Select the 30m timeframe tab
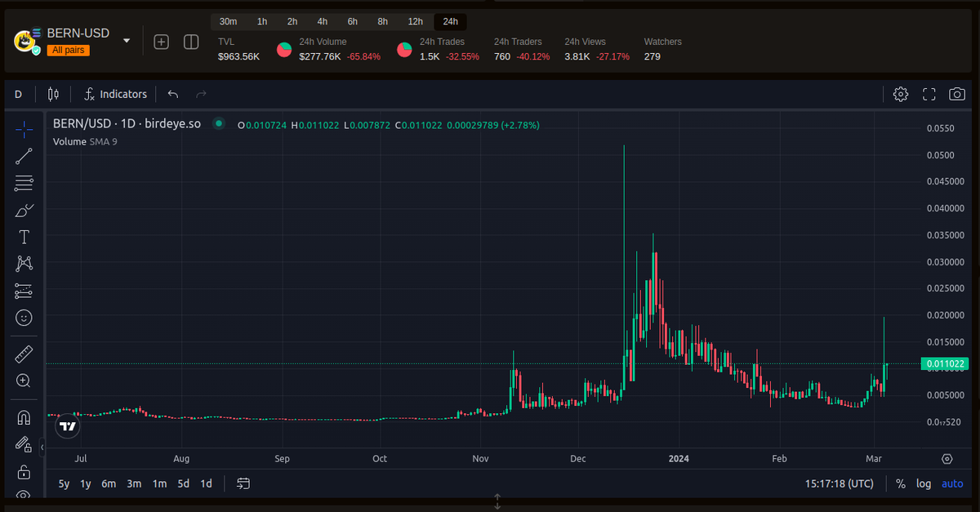980x512 pixels. coord(229,21)
